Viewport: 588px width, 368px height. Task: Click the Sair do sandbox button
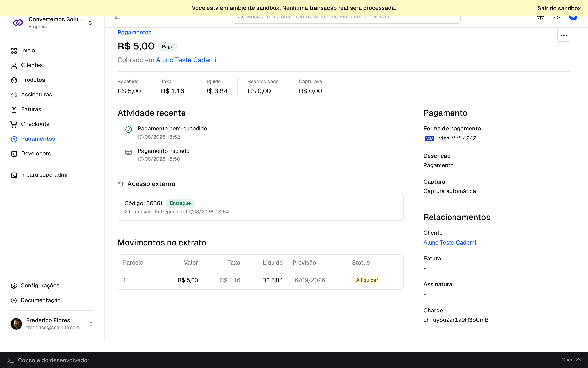tap(559, 8)
